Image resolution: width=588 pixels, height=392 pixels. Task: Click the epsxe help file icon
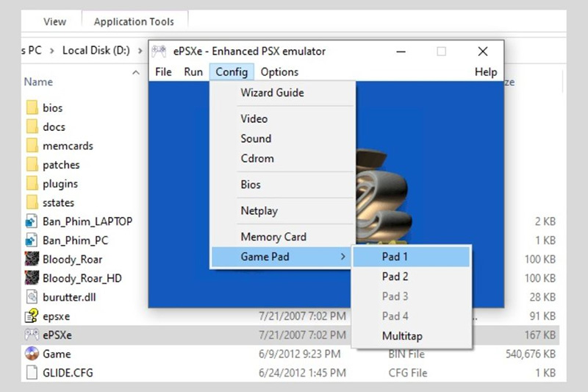[32, 316]
